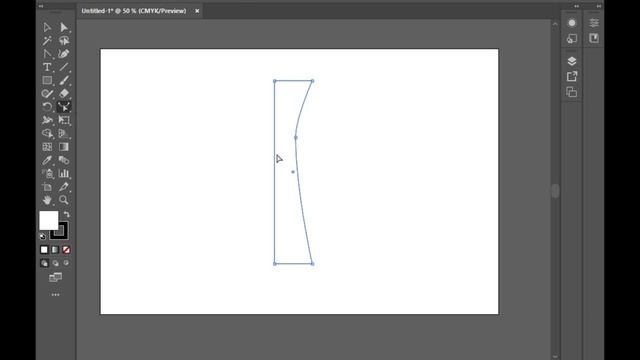This screenshot has width=640, height=360.
Task: Select the Zoom magnifier tool
Action: tap(64, 200)
